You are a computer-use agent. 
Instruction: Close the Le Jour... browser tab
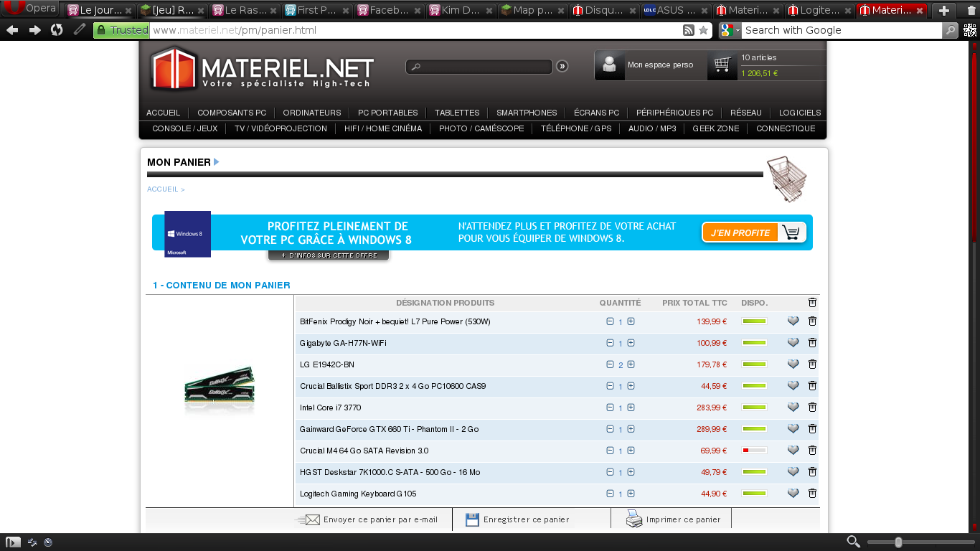point(128,11)
